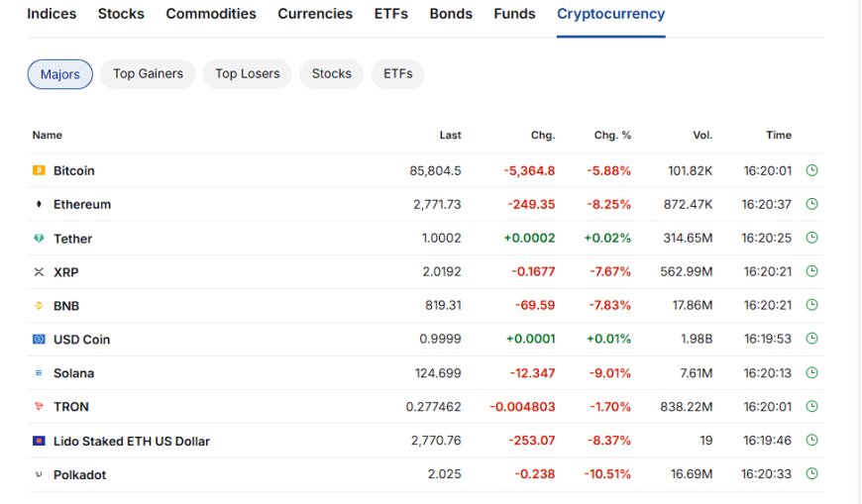Viewport: 862px width, 504px height.
Task: Click Solana change percent -9.01%
Action: [x=610, y=373]
